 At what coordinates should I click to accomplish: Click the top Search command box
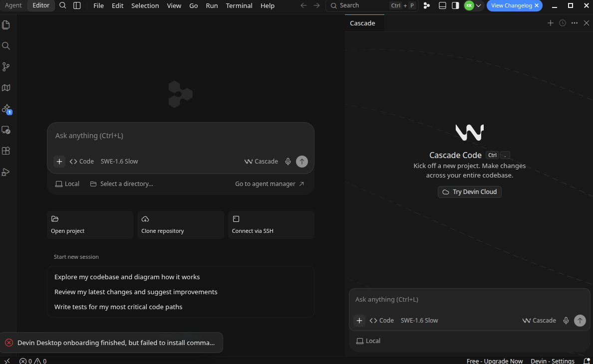coord(372,5)
